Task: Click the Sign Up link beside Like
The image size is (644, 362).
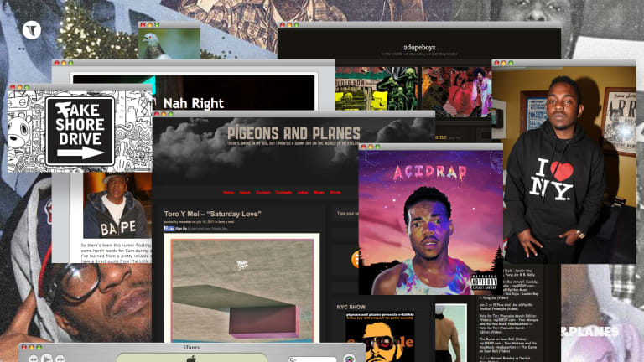Action: pyautogui.click(x=181, y=228)
